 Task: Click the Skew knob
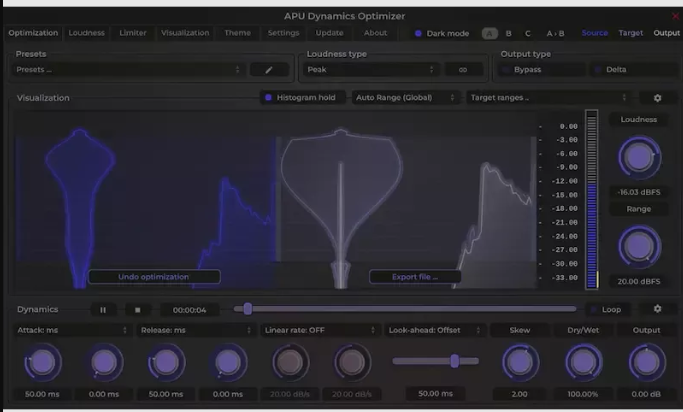coord(520,362)
